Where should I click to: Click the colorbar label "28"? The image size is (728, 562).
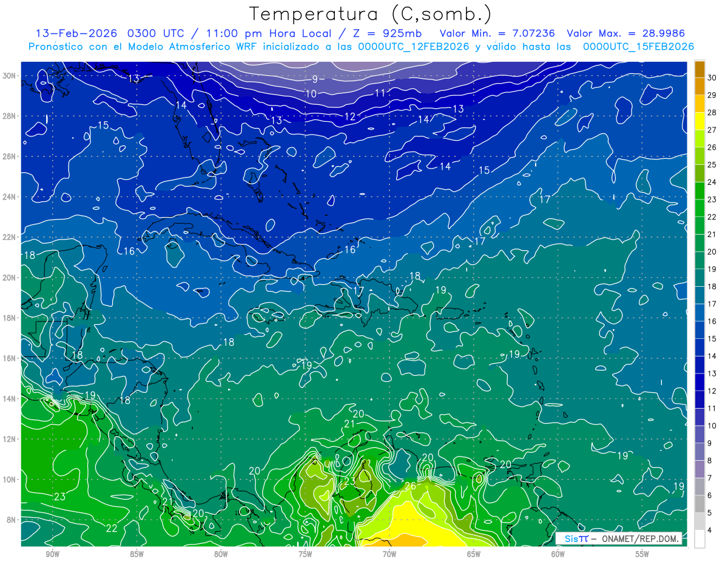tap(712, 112)
